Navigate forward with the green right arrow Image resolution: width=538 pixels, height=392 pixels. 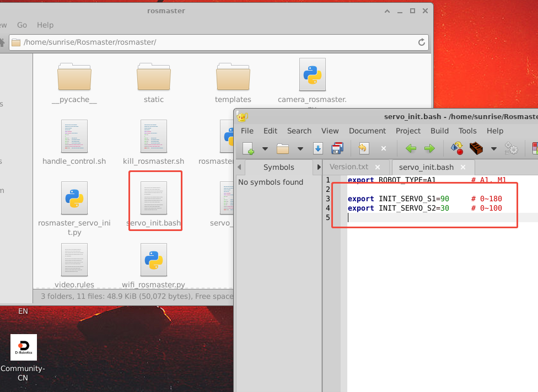coord(429,148)
